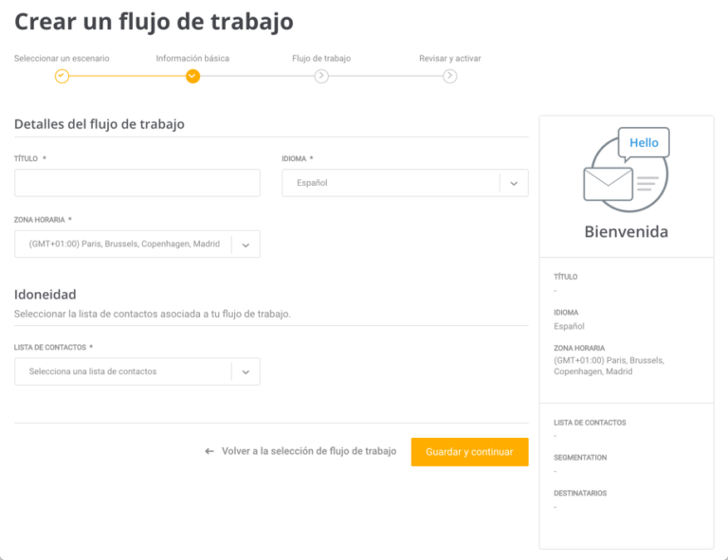Screen dimensions: 728x560
Task: Click 'Volver a la selección de flujo de trabajo'
Action: coord(309,451)
